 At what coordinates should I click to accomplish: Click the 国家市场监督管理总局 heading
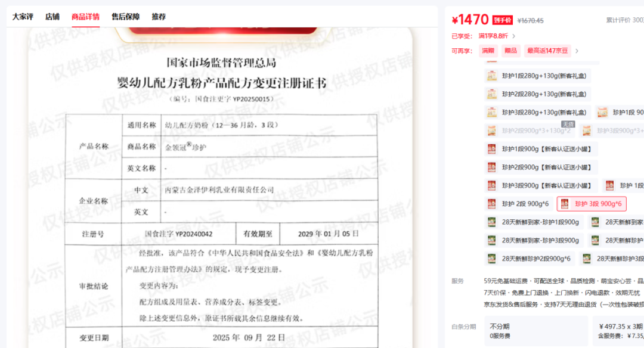coord(221,63)
